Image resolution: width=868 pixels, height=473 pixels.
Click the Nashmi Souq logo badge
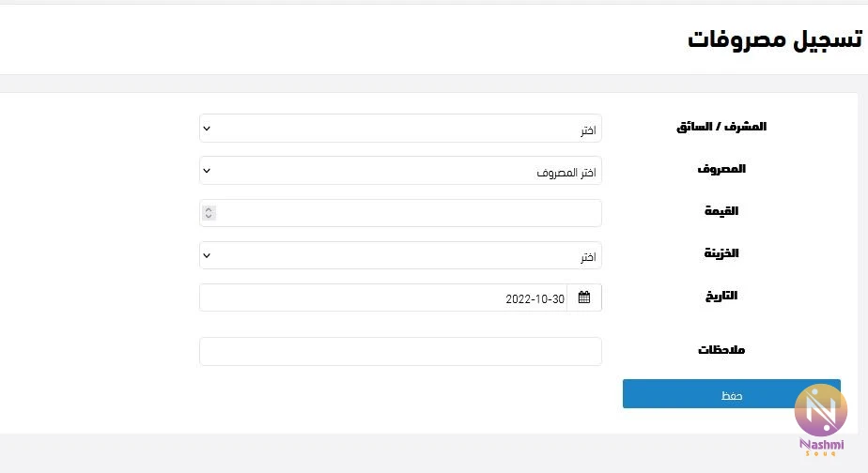tap(821, 420)
